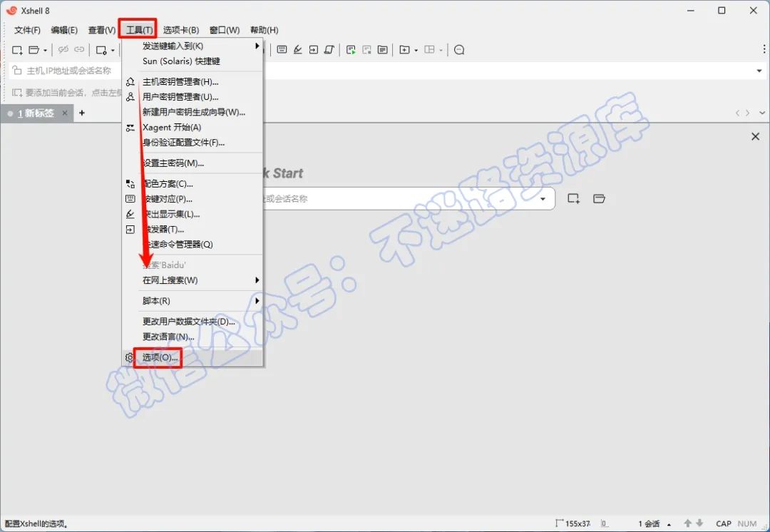Select the '1 新标签' session tab
The width and height of the screenshot is (770, 532).
click(36, 113)
